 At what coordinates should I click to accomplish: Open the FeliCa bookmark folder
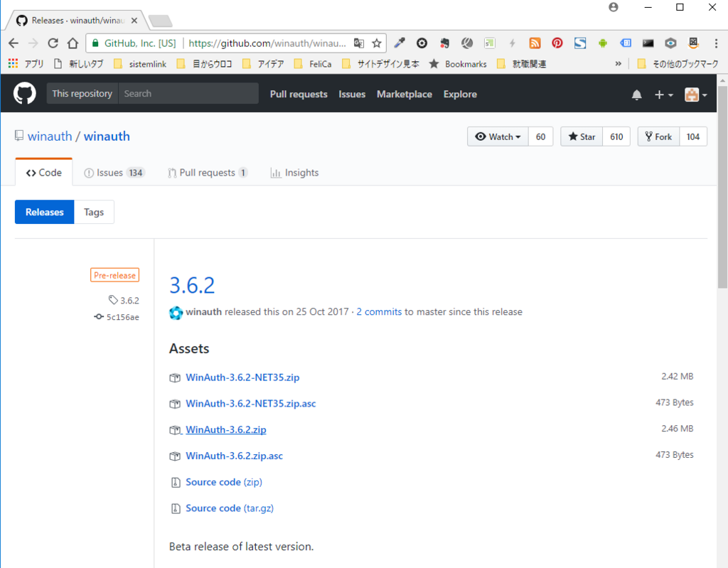click(313, 64)
